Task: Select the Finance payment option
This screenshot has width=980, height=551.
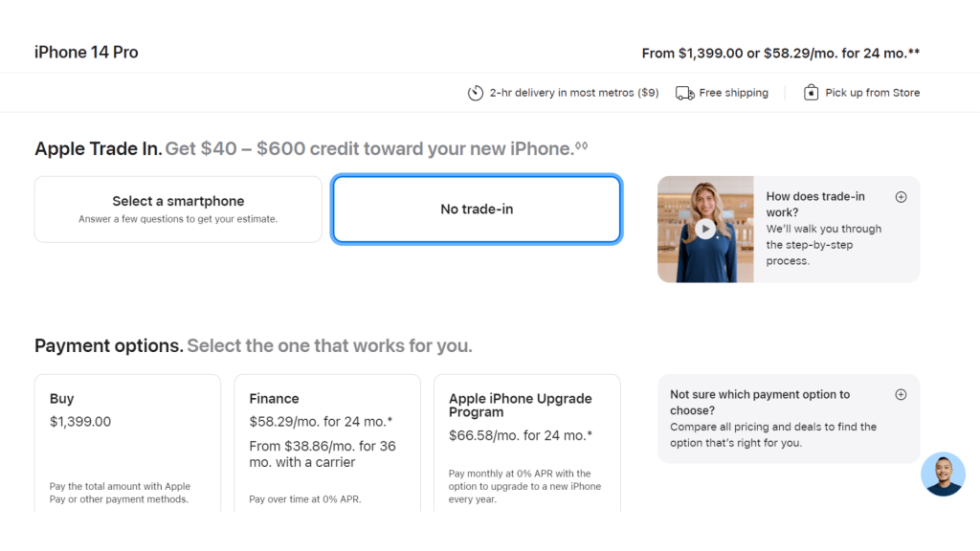Action: (x=327, y=443)
